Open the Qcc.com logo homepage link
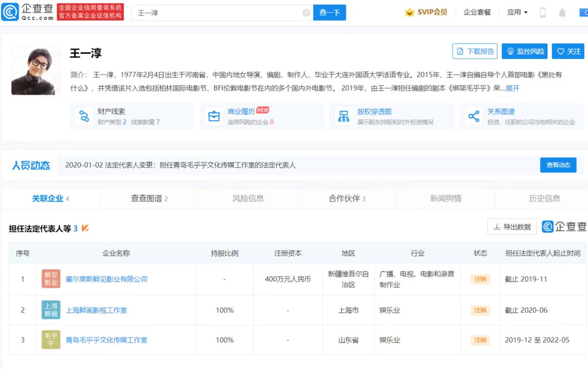 (28, 12)
